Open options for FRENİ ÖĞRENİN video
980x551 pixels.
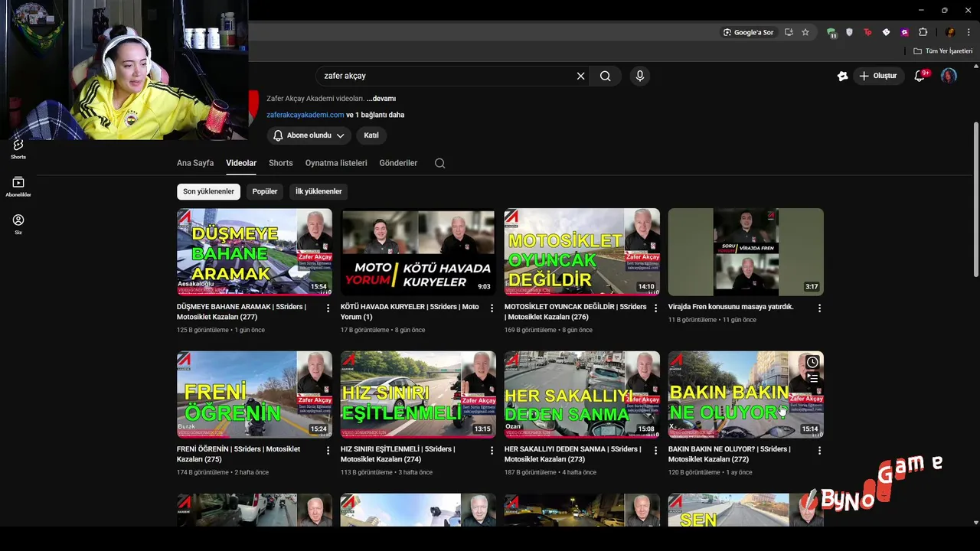(328, 451)
